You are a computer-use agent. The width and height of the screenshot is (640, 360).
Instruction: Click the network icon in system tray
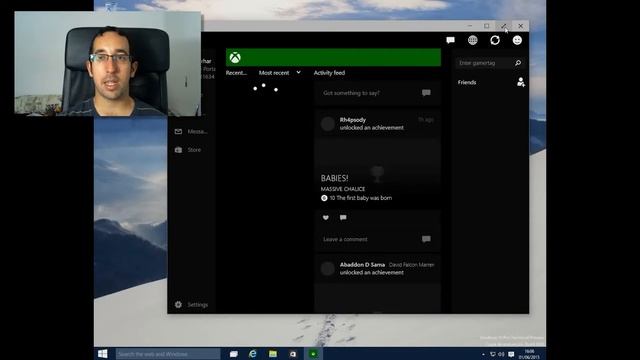pyautogui.click(x=493, y=354)
